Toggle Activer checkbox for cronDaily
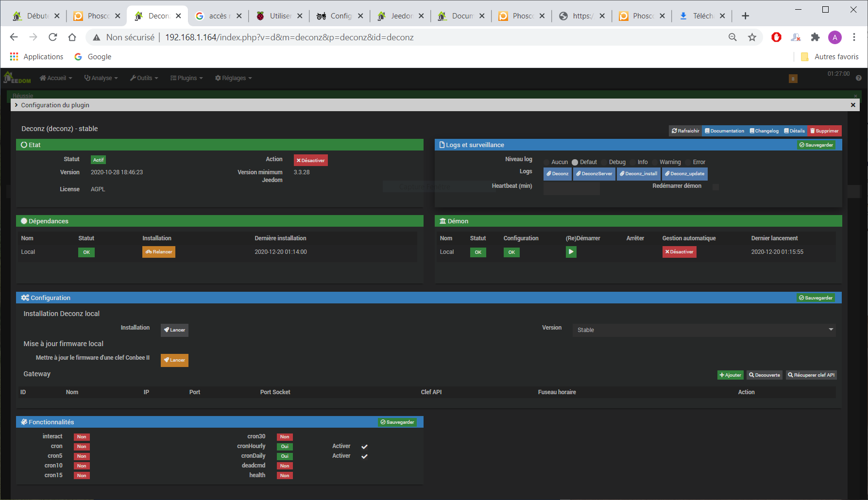The height and width of the screenshot is (500, 868). 364,456
